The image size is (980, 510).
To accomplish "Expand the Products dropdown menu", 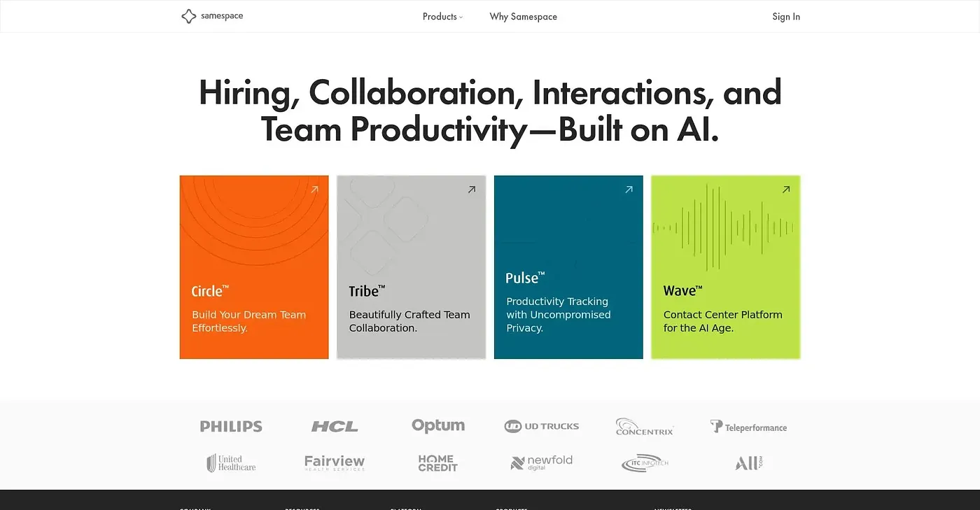I will (x=442, y=17).
